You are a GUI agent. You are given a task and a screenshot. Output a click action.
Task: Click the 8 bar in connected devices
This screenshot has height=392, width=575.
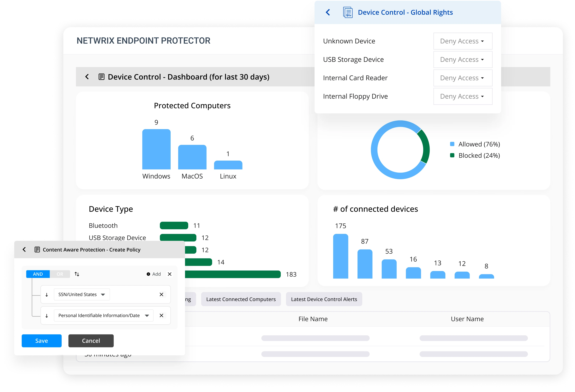(486, 276)
